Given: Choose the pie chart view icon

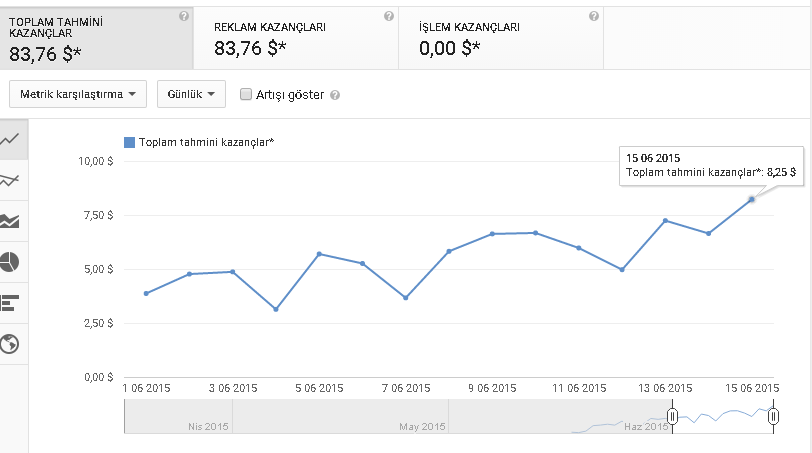Looking at the screenshot, I should point(10,262).
